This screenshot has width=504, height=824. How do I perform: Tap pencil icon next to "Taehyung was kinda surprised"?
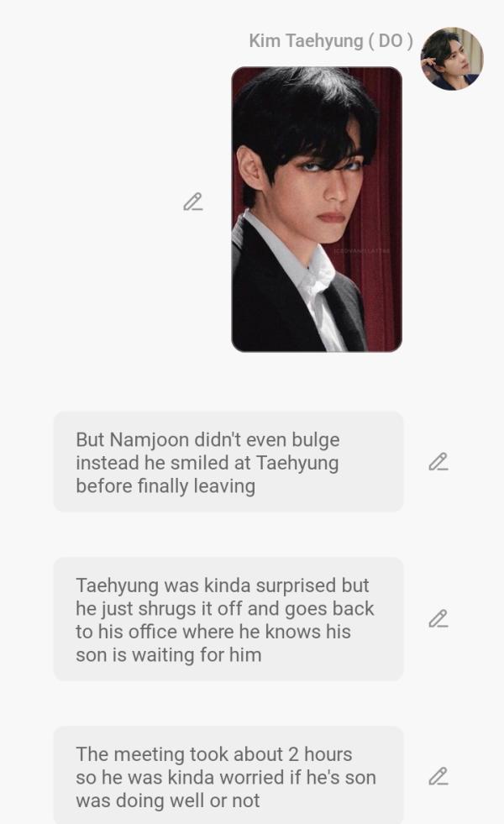point(438,618)
